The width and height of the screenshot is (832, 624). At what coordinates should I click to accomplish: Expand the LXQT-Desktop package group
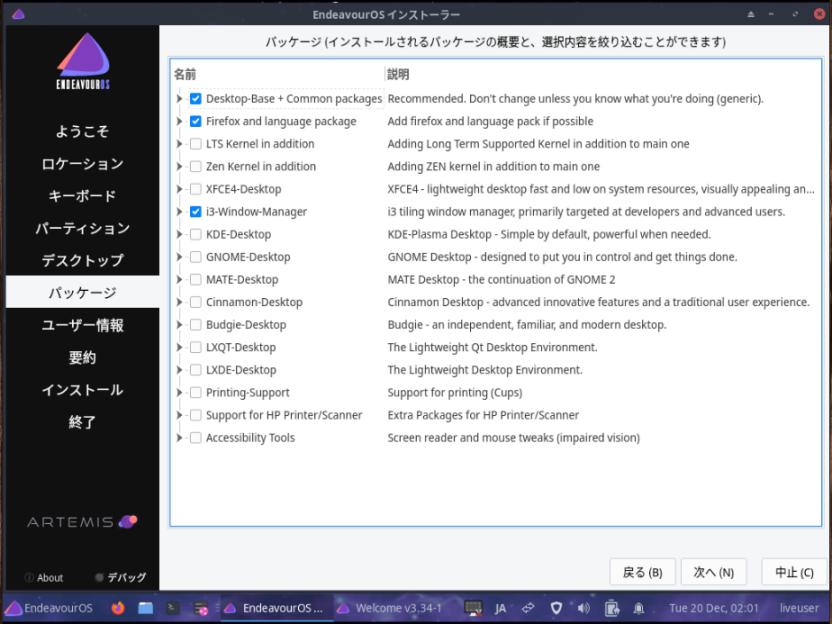(x=179, y=348)
